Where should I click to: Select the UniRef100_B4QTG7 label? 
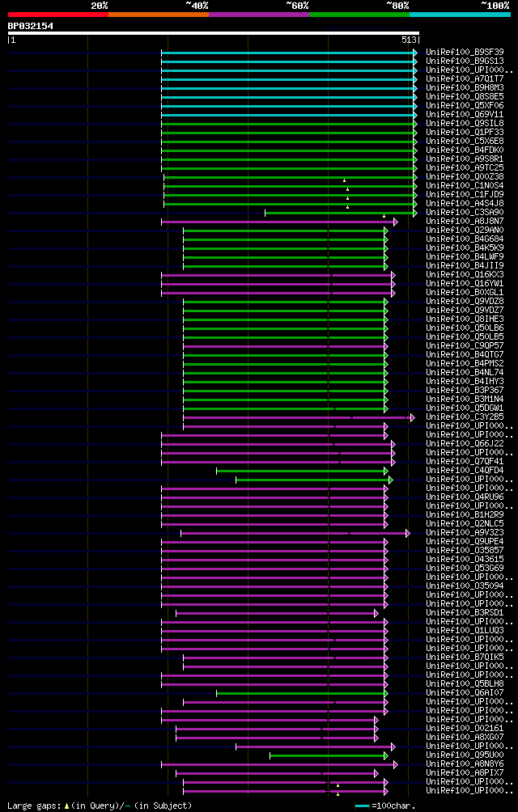[x=465, y=355]
